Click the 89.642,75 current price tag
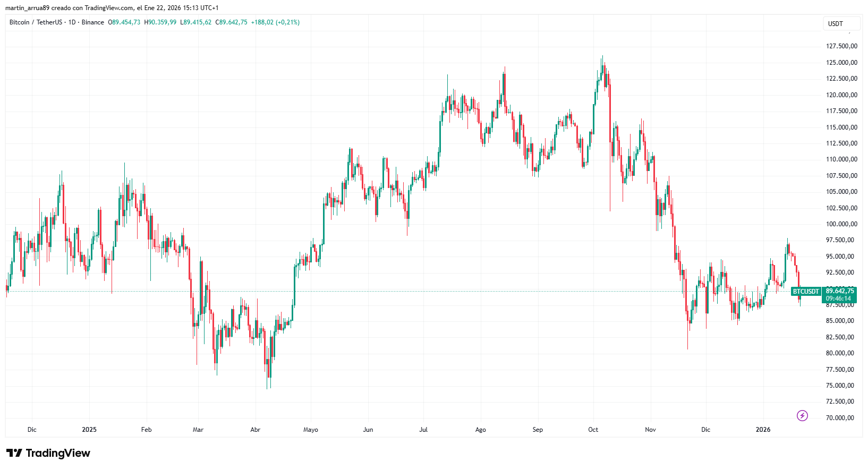The width and height of the screenshot is (868, 469). pos(840,291)
